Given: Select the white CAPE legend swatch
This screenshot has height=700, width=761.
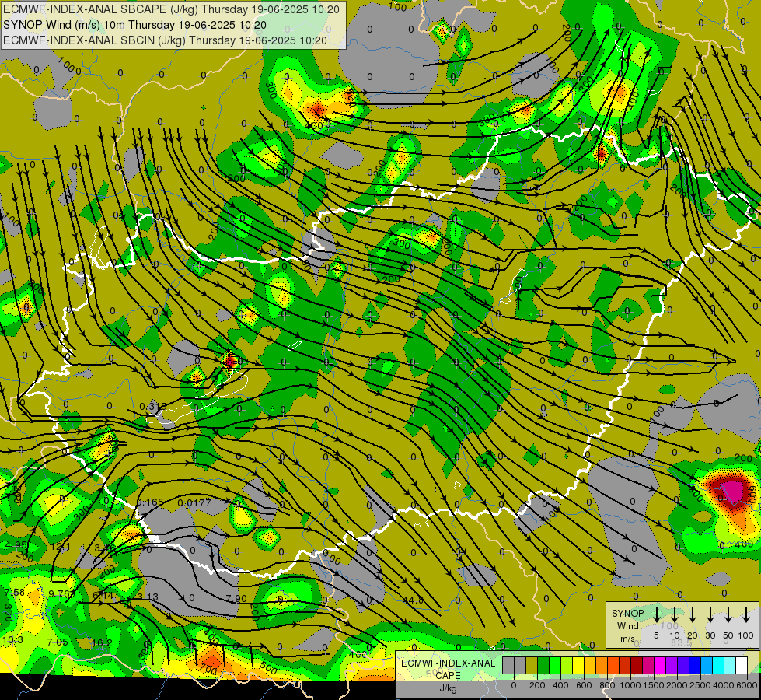Looking at the screenshot, I should (741, 665).
